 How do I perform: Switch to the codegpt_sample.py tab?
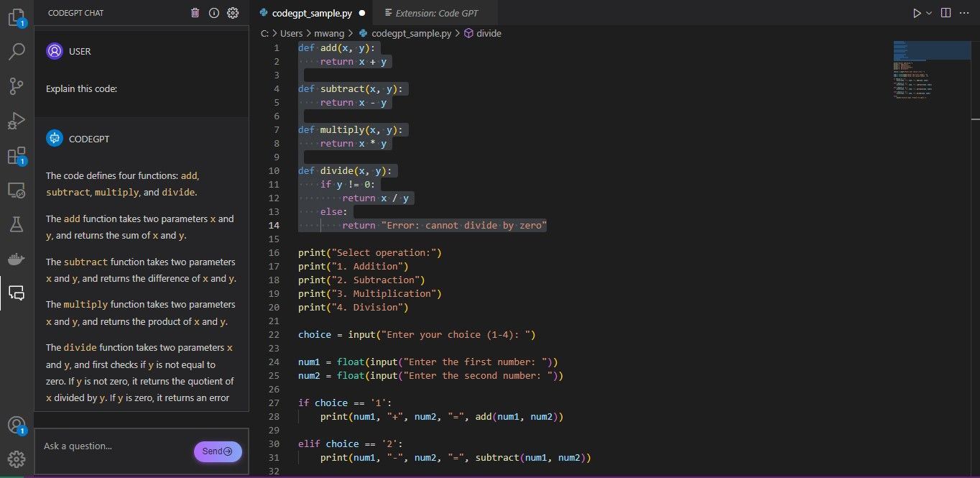click(312, 12)
